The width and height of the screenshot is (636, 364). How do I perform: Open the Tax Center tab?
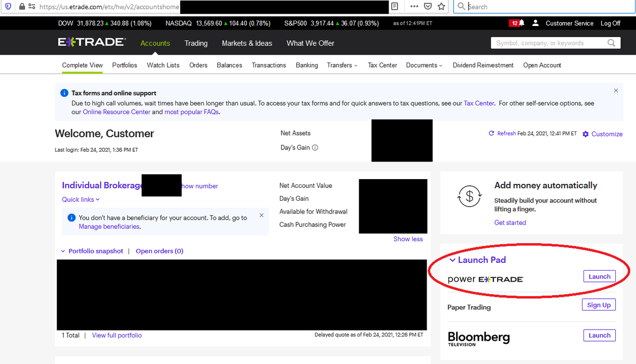[383, 65]
